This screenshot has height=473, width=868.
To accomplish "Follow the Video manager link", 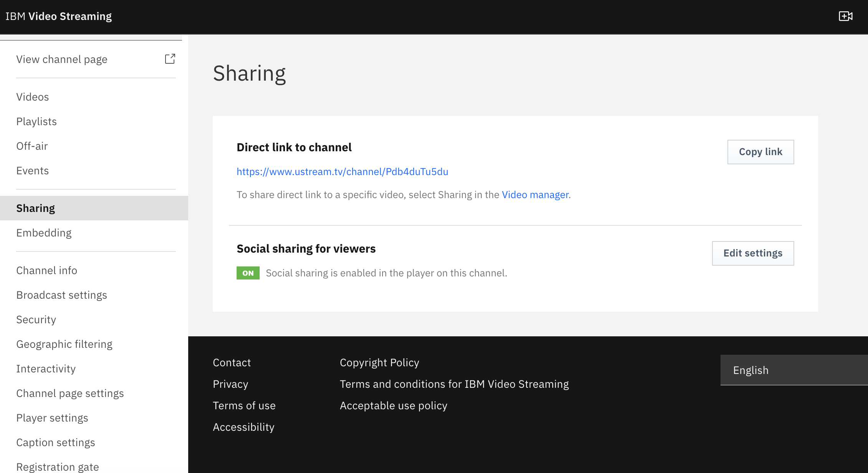I will point(535,195).
